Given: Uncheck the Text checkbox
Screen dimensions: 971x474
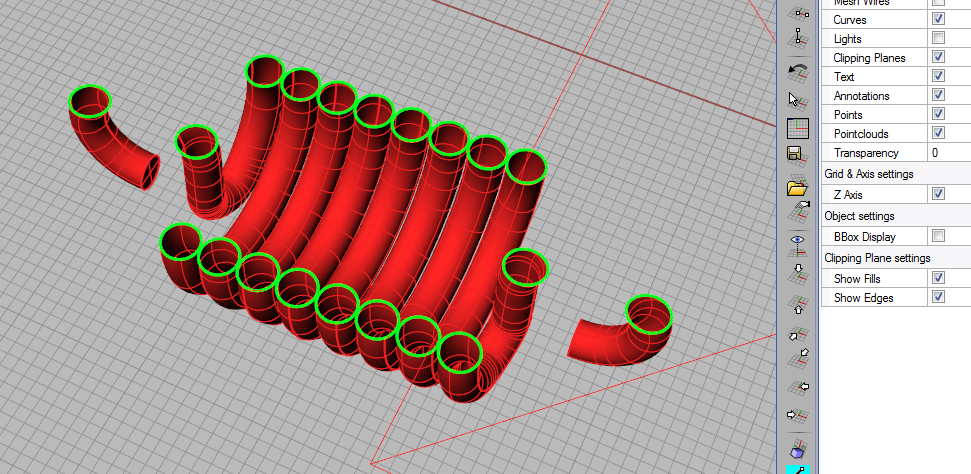Looking at the screenshot, I should click(x=938, y=76).
